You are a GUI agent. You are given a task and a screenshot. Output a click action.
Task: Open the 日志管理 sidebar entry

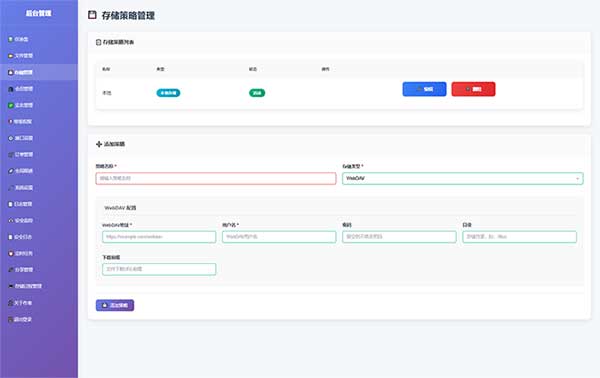[x=21, y=204]
